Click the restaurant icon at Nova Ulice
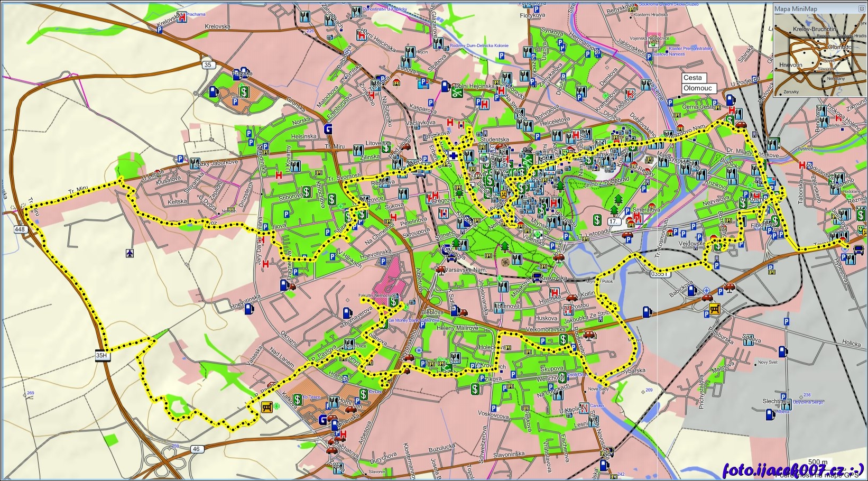 point(349,345)
